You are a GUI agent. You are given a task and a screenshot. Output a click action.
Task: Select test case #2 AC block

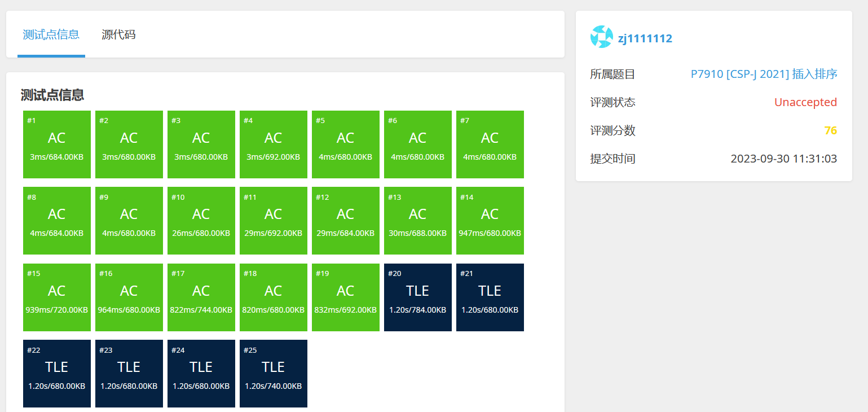coord(129,144)
